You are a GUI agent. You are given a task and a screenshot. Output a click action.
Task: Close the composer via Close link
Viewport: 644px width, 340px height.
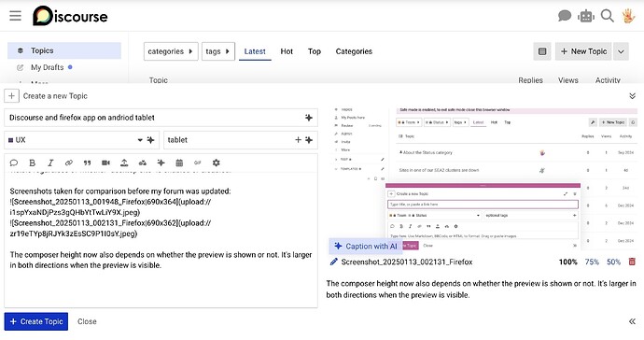click(x=87, y=321)
